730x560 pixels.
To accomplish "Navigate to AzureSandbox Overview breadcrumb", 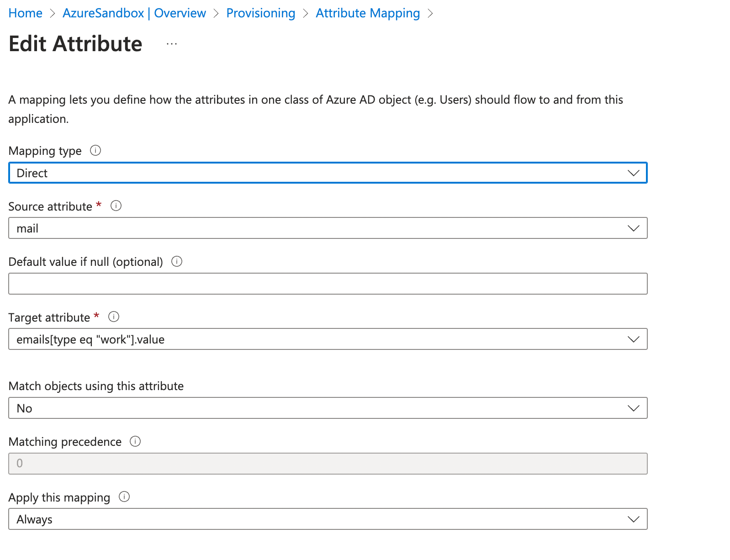I will coord(134,13).
